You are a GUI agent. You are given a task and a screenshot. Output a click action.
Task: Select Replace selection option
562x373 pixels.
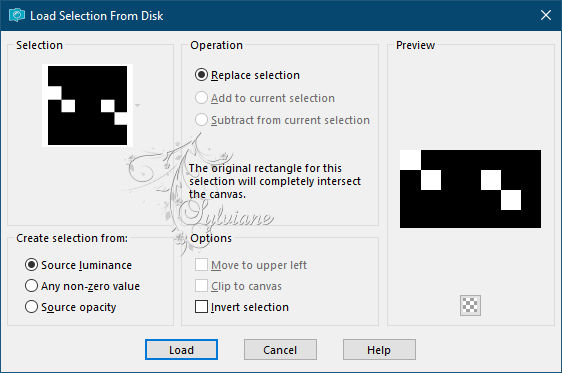point(247,75)
